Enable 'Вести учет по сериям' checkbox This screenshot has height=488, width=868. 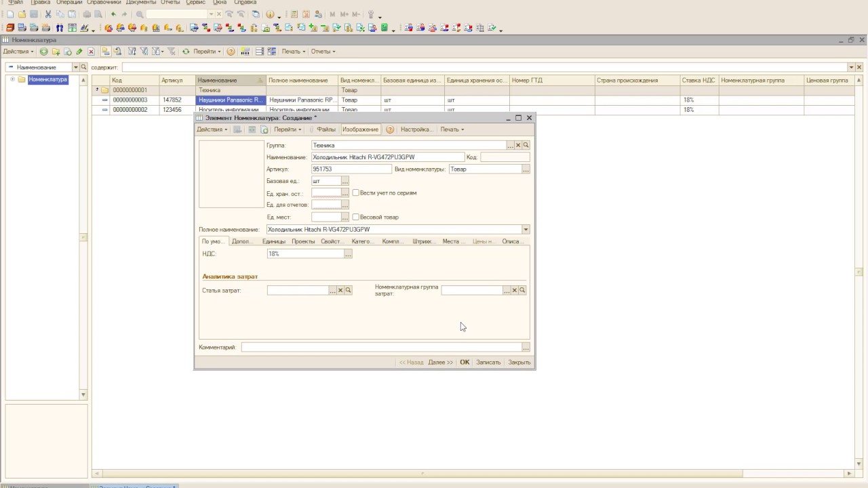[x=355, y=192]
